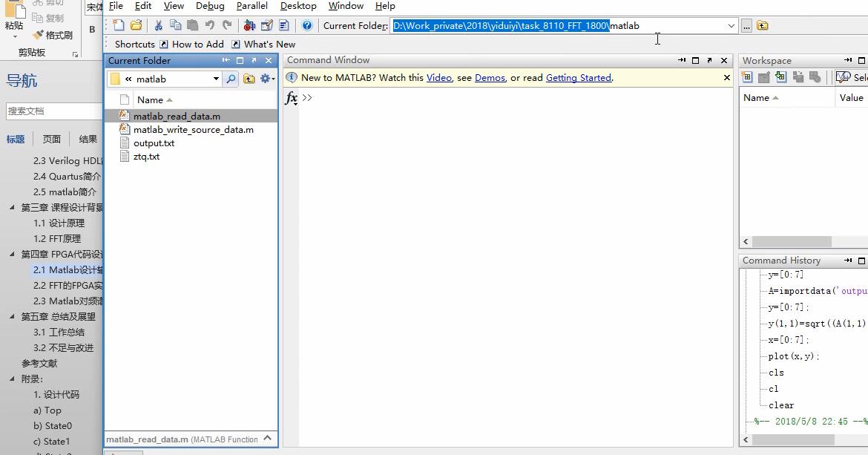Click the Delete Variable icon in Workspace toolbar
The image size is (868, 455).
tap(815, 77)
